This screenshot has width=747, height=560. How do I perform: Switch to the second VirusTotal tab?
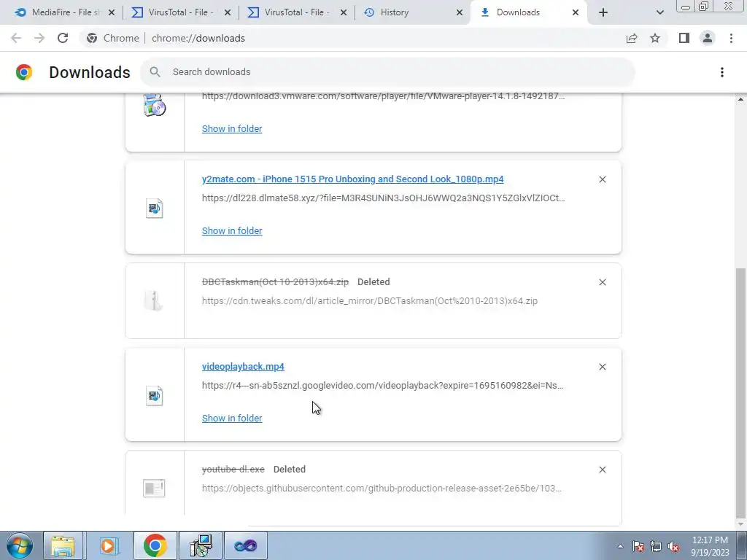click(x=298, y=12)
